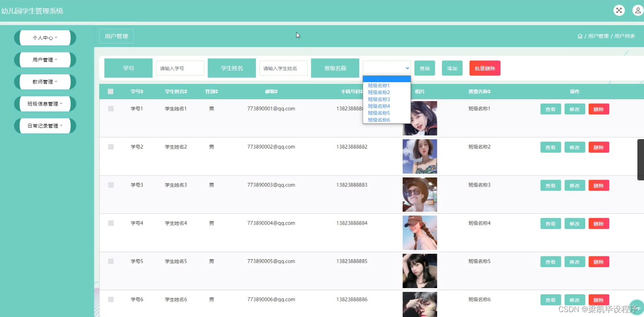Sort the table by 学号 column arrows
The width and height of the screenshot is (644, 317).
click(x=142, y=91)
